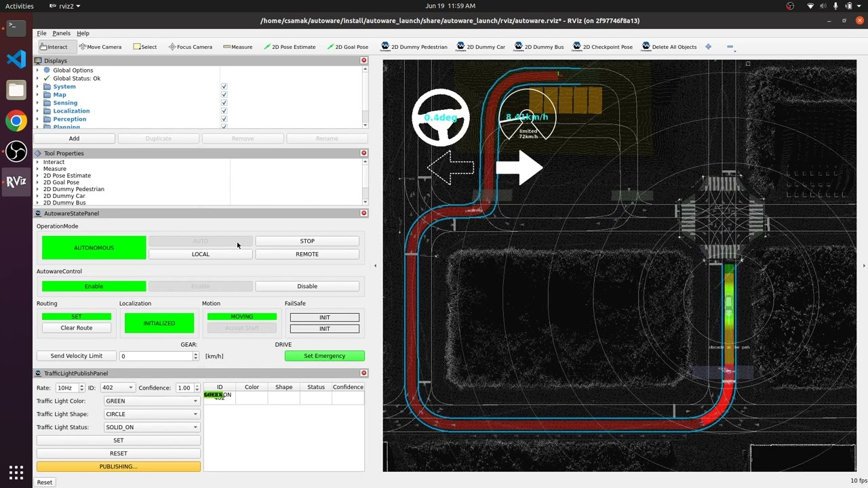Close the AutowareStatePanel

[363, 213]
